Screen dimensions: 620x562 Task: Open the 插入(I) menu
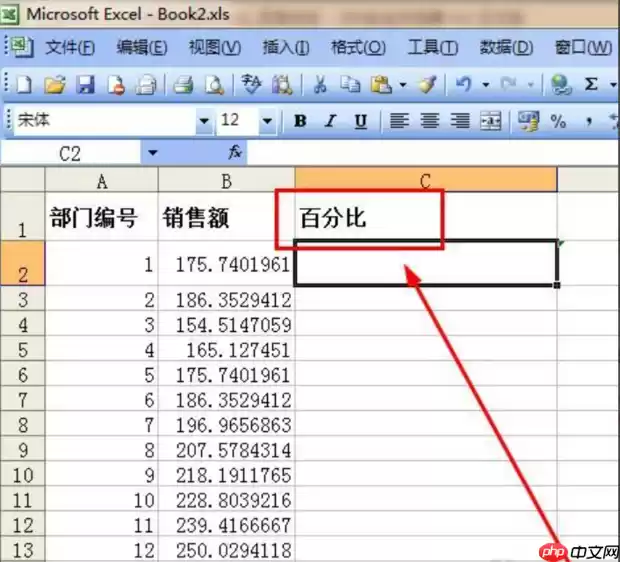pos(286,48)
